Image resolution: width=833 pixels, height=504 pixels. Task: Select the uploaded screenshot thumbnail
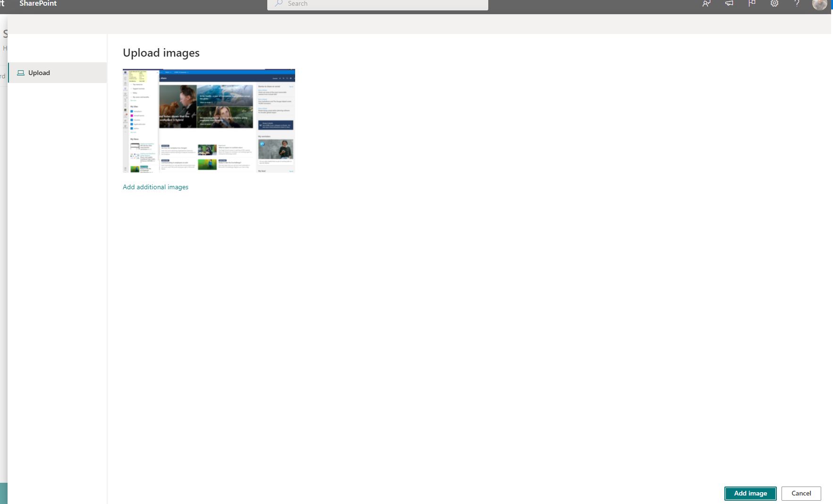(x=209, y=121)
